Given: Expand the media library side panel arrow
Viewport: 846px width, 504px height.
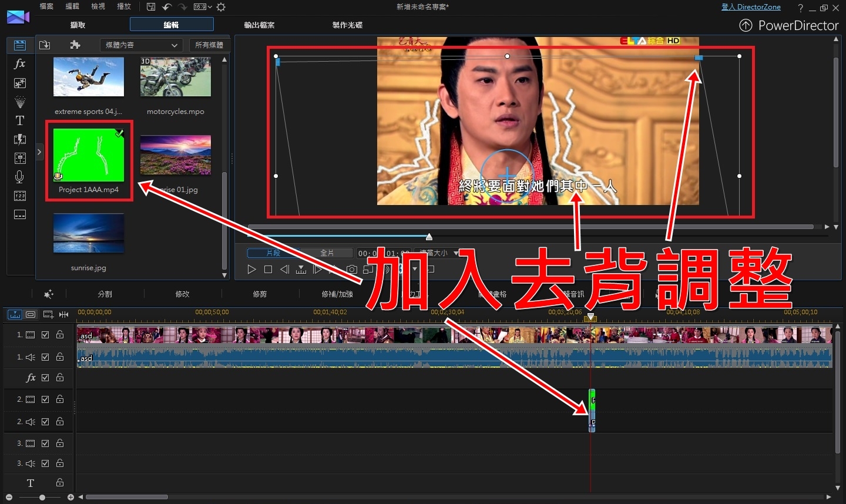Looking at the screenshot, I should (x=39, y=152).
